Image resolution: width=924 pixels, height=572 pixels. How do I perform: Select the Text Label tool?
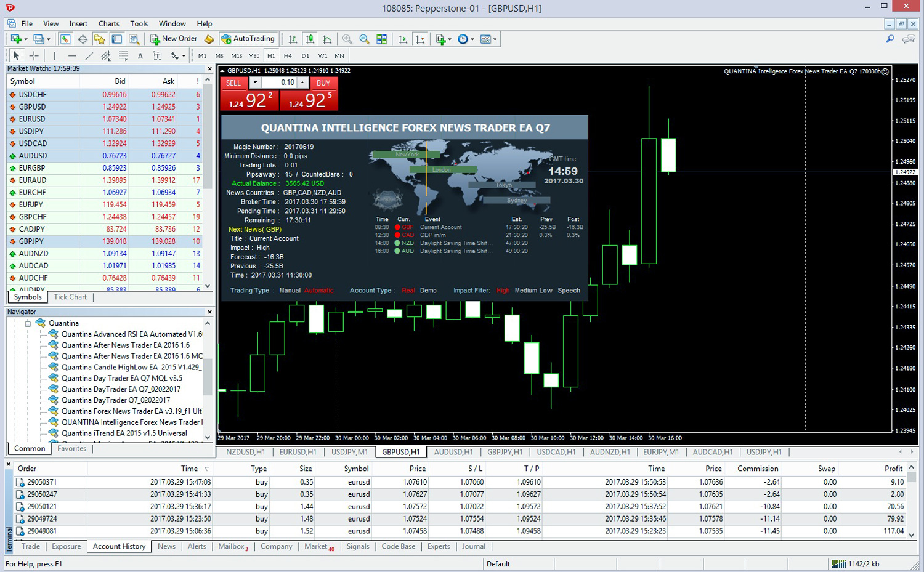pyautogui.click(x=158, y=55)
